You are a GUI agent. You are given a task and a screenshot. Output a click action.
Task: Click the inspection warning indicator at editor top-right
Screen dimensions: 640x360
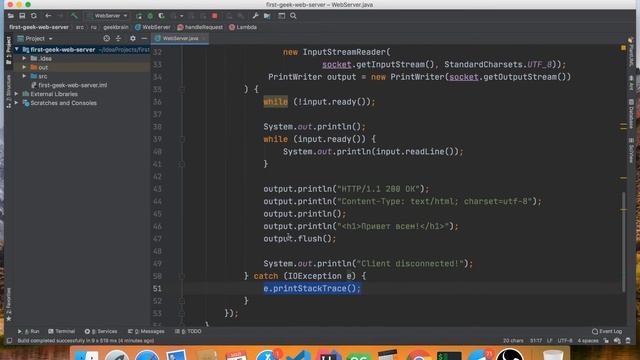(x=623, y=48)
